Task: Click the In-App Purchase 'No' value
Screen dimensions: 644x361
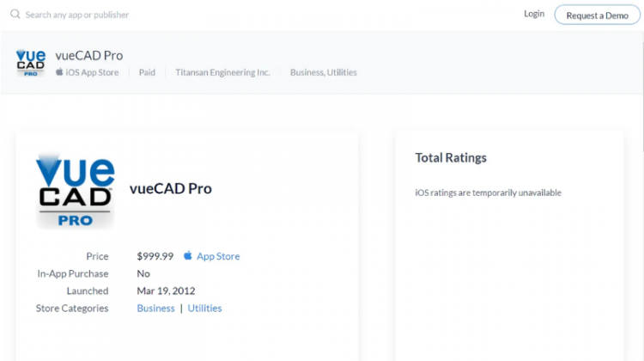Action: tap(143, 273)
